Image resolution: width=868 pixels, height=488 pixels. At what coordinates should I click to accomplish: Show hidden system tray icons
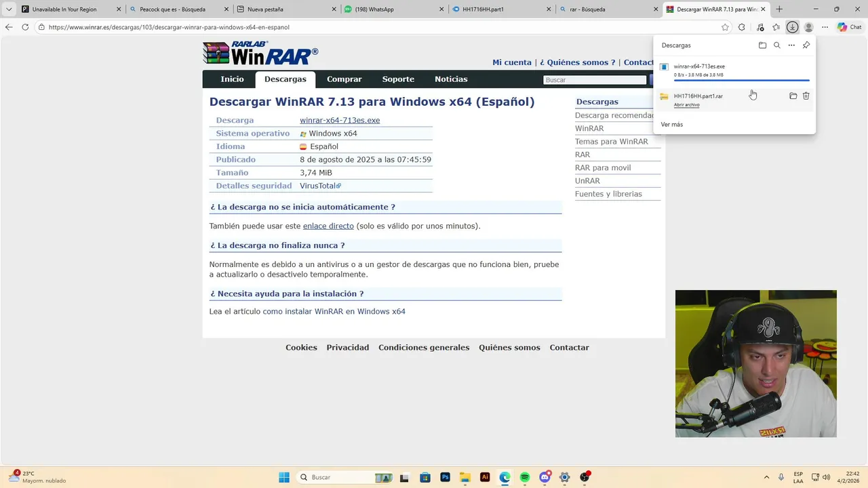766,477
